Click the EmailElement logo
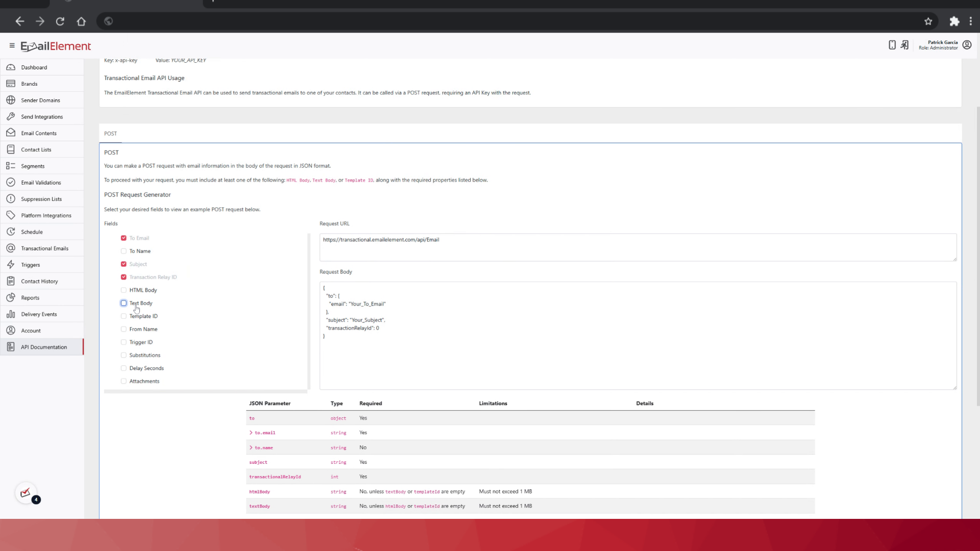 (x=56, y=46)
